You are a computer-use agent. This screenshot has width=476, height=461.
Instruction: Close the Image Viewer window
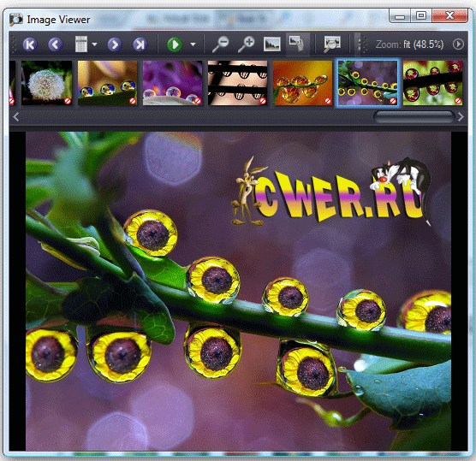(x=449, y=15)
